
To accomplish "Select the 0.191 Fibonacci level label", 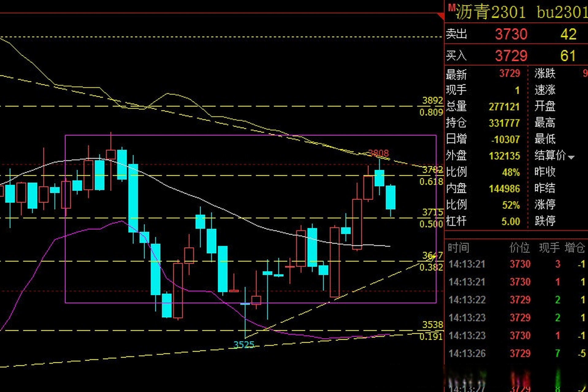I will (431, 337).
